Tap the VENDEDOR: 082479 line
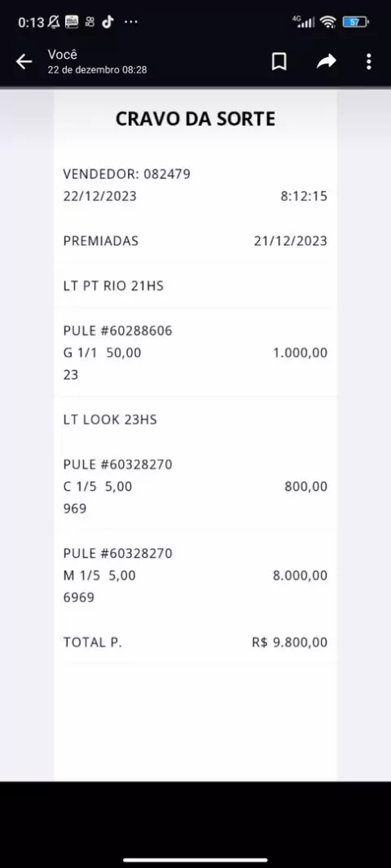The width and height of the screenshot is (391, 868). pos(127,174)
